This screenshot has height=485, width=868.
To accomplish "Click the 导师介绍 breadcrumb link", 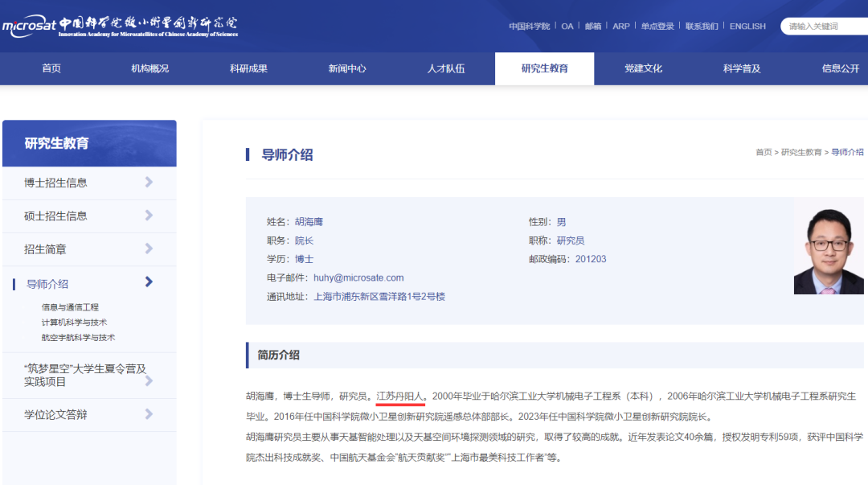I will coord(848,152).
